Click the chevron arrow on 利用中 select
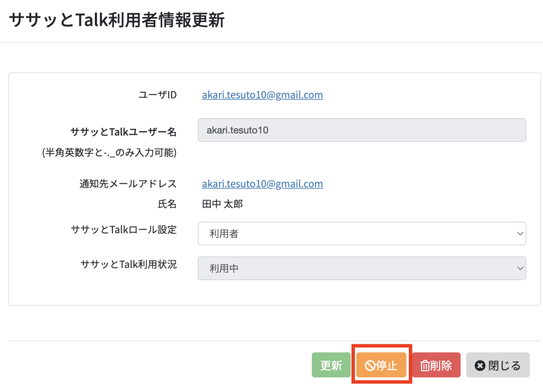The width and height of the screenshot is (543, 392). [520, 268]
